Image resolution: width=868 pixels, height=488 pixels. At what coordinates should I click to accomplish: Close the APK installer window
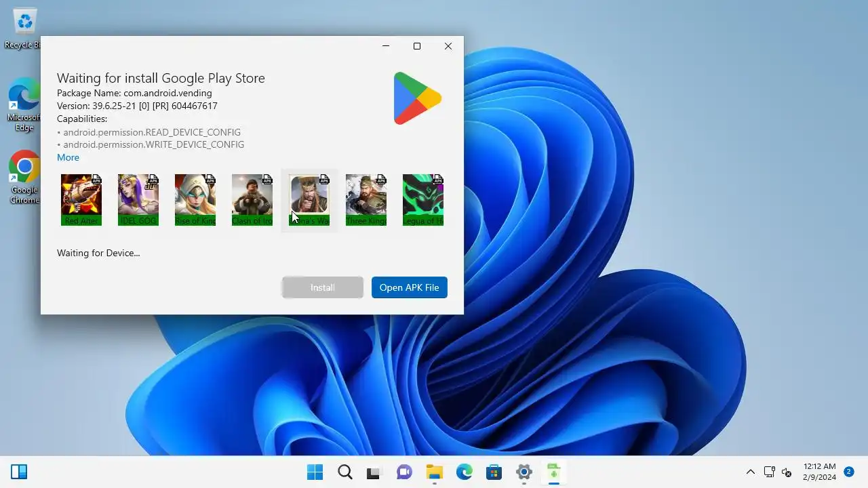tap(448, 46)
